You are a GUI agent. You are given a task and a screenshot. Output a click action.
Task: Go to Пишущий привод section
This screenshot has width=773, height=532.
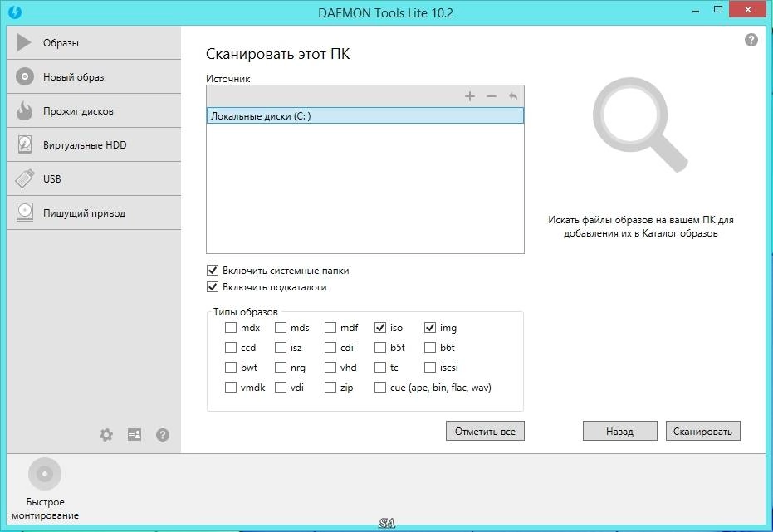click(x=94, y=212)
